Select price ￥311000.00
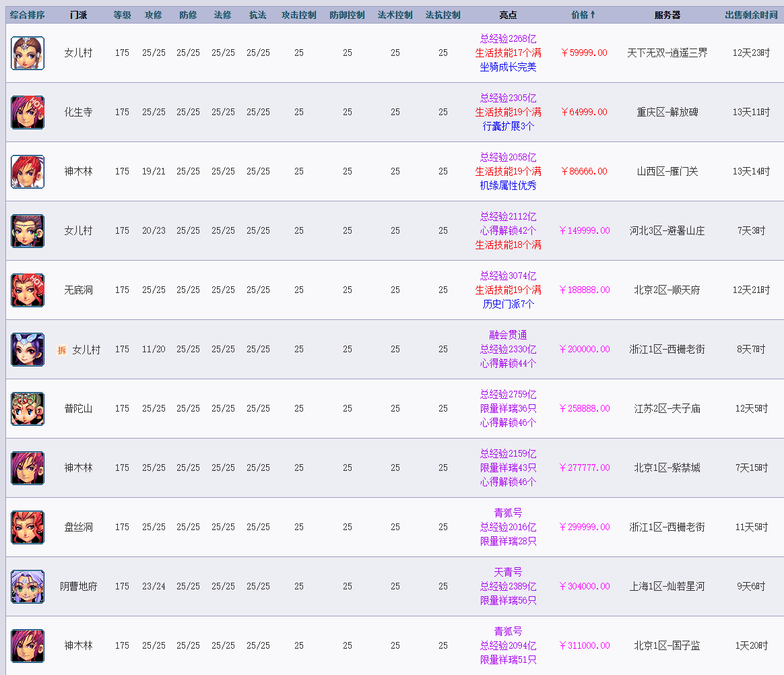Image resolution: width=784 pixels, height=675 pixels. (x=584, y=645)
